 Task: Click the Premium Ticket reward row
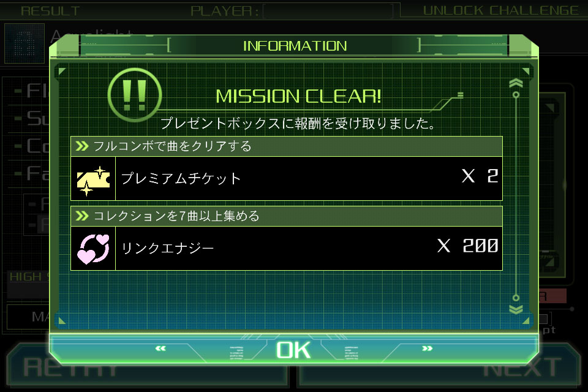(x=287, y=179)
